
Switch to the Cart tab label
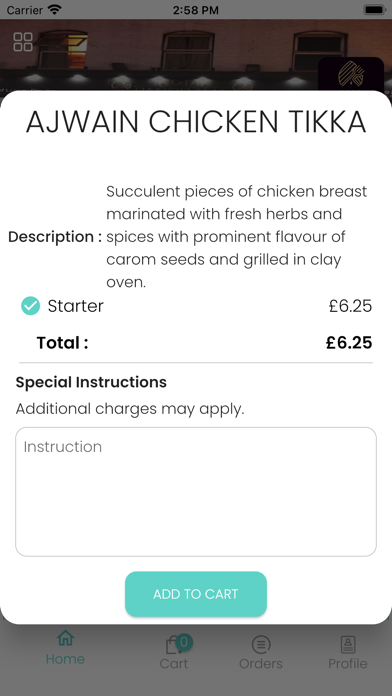(x=174, y=664)
